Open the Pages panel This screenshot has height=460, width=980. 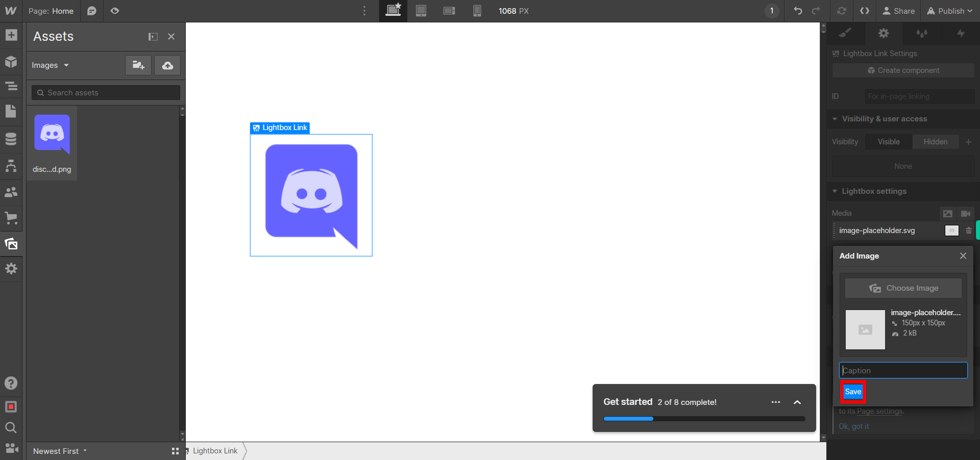pyautogui.click(x=11, y=111)
